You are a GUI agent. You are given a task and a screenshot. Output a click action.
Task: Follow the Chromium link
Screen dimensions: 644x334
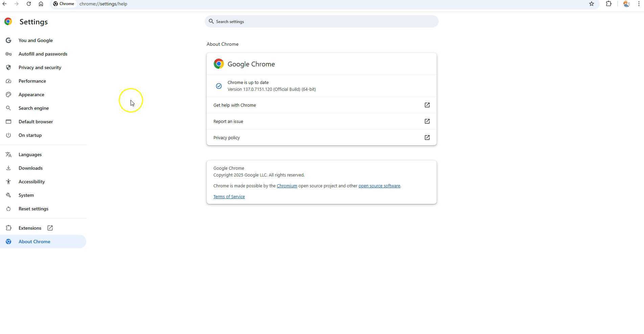point(287,186)
